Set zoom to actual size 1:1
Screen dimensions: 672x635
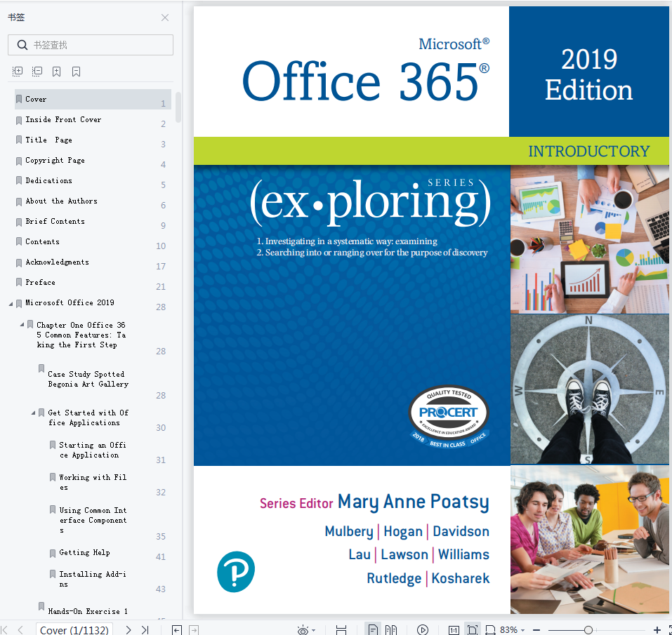coord(454,629)
